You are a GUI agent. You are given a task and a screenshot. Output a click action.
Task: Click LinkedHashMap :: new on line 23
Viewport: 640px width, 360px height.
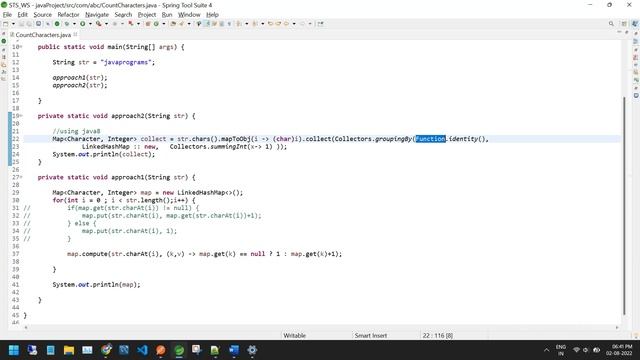tap(119, 147)
